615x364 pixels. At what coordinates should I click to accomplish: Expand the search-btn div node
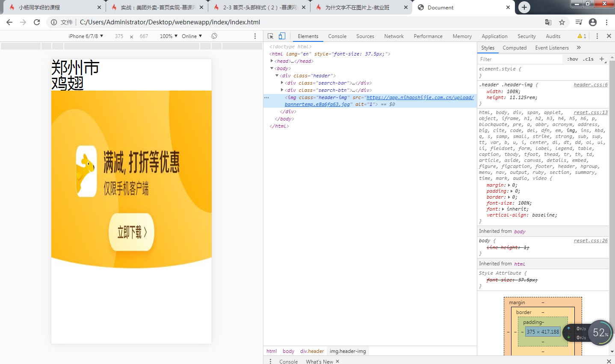tap(282, 90)
